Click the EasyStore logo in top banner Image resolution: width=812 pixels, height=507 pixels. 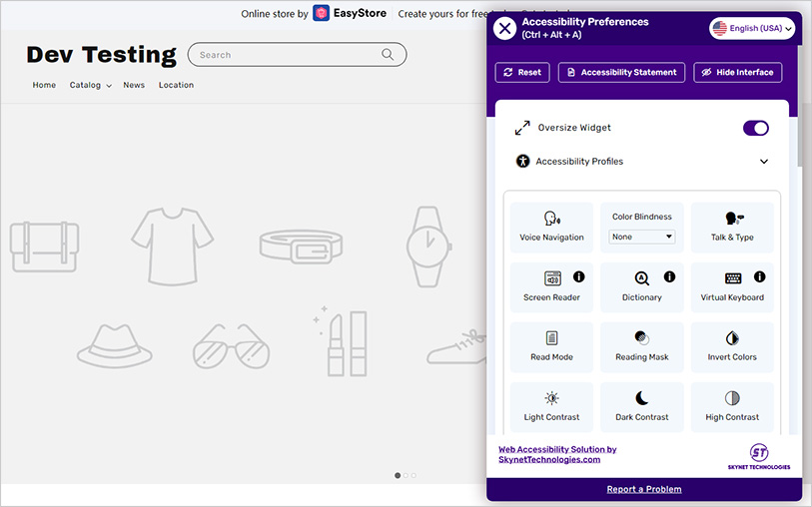tap(350, 13)
